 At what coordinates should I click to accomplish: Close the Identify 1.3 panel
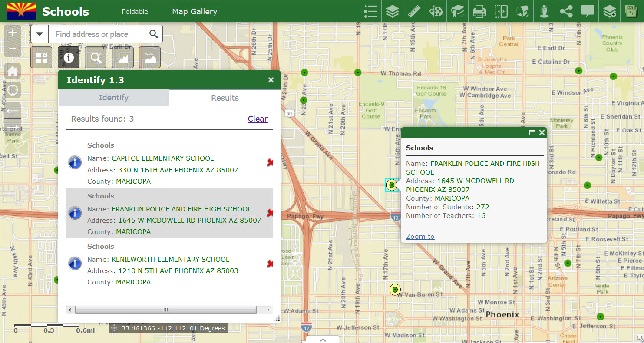click(x=271, y=80)
